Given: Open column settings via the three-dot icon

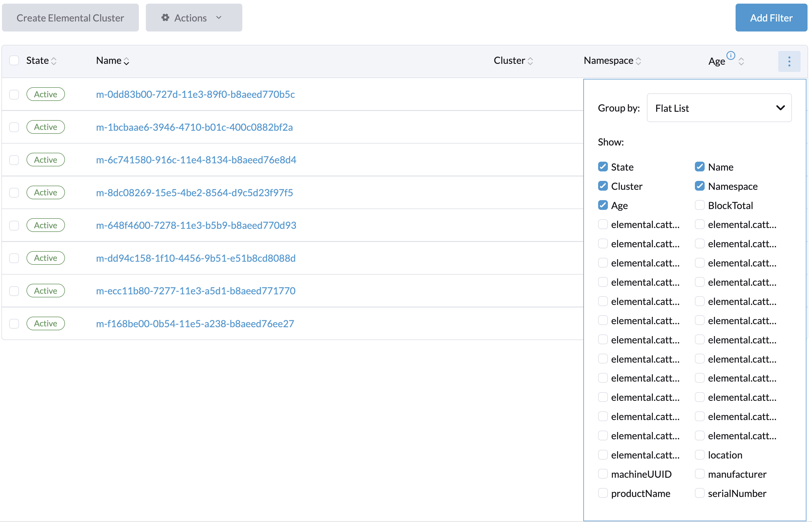Looking at the screenshot, I should [789, 61].
